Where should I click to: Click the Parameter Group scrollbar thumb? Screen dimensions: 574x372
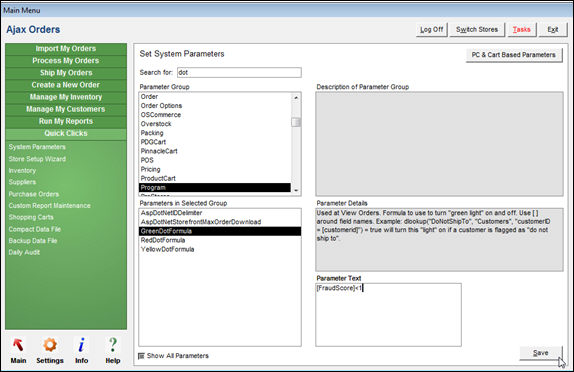point(296,122)
